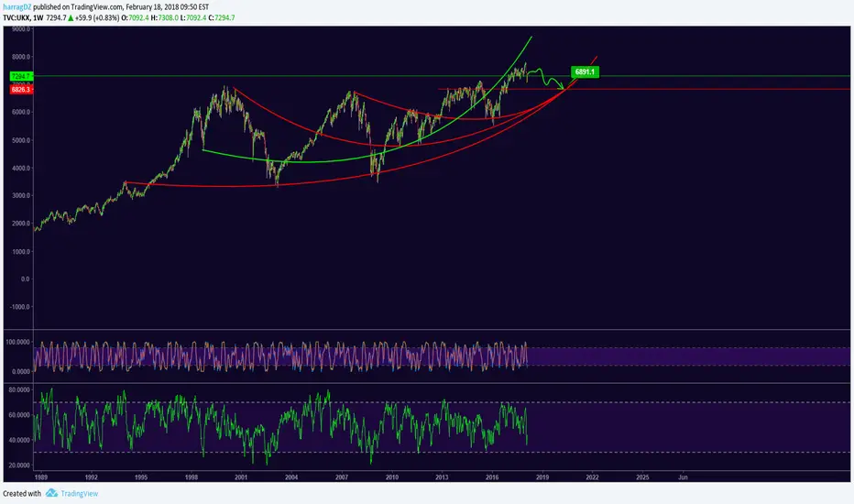Open the TradingView link in footer
The width and height of the screenshot is (854, 504).
click(x=80, y=494)
